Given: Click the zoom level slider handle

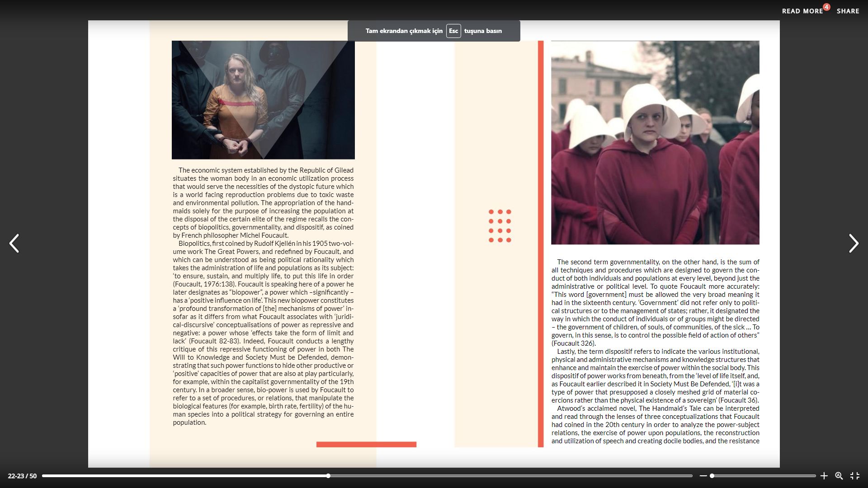Looking at the screenshot, I should click(x=712, y=476).
